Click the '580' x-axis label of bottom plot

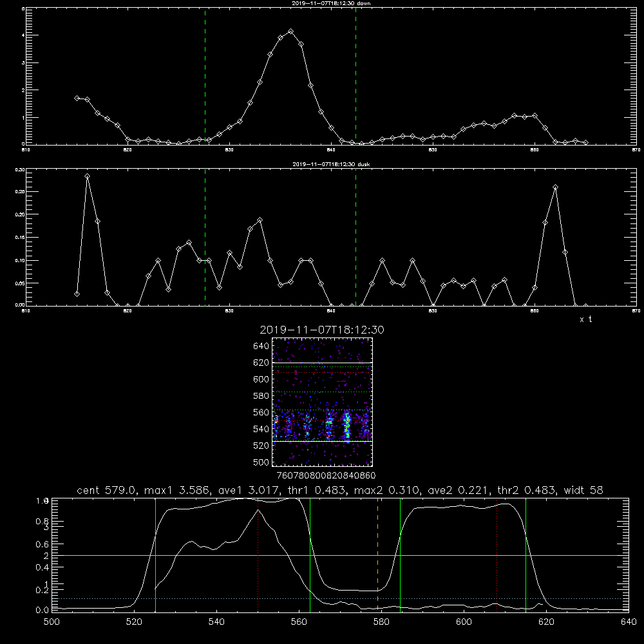tap(381, 622)
